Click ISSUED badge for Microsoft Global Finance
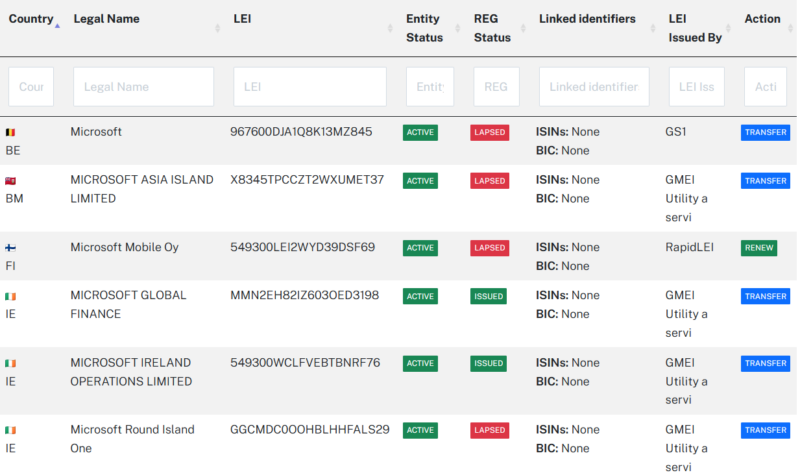 [488, 296]
